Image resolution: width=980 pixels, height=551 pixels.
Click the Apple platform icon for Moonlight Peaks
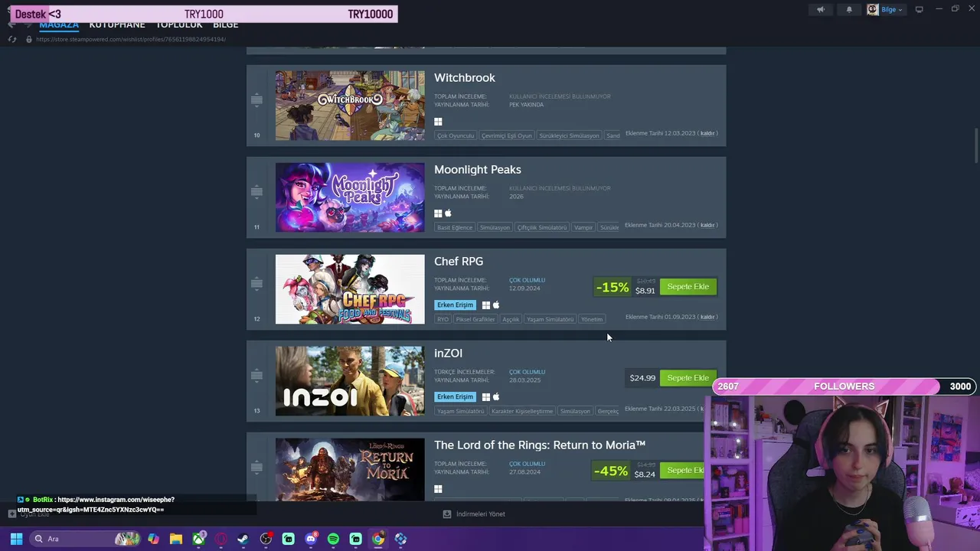(x=449, y=214)
